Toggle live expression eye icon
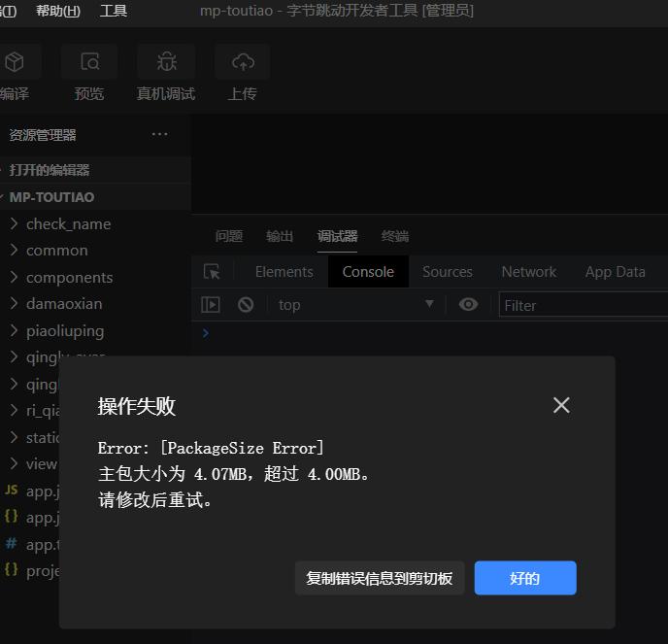 pos(468,304)
